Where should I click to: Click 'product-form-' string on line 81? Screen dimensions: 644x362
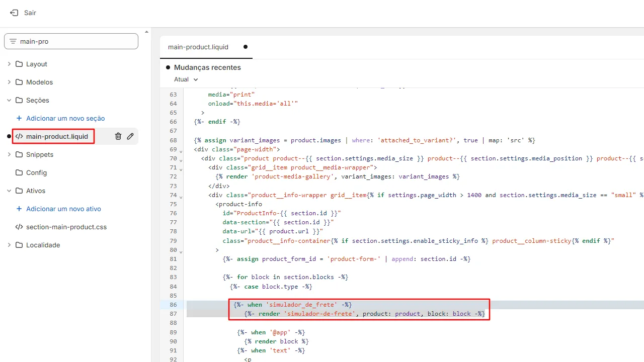pyautogui.click(x=354, y=259)
